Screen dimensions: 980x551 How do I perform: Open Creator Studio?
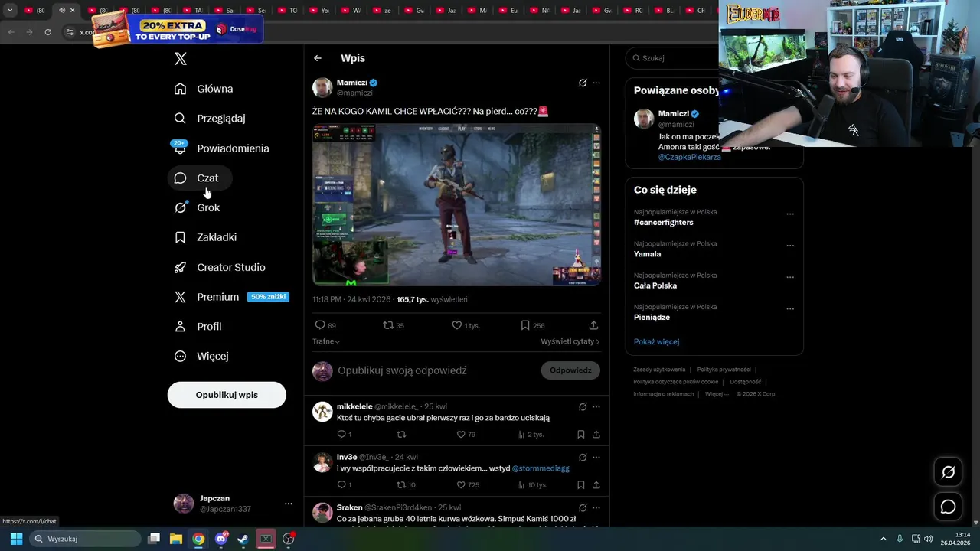coord(220,267)
